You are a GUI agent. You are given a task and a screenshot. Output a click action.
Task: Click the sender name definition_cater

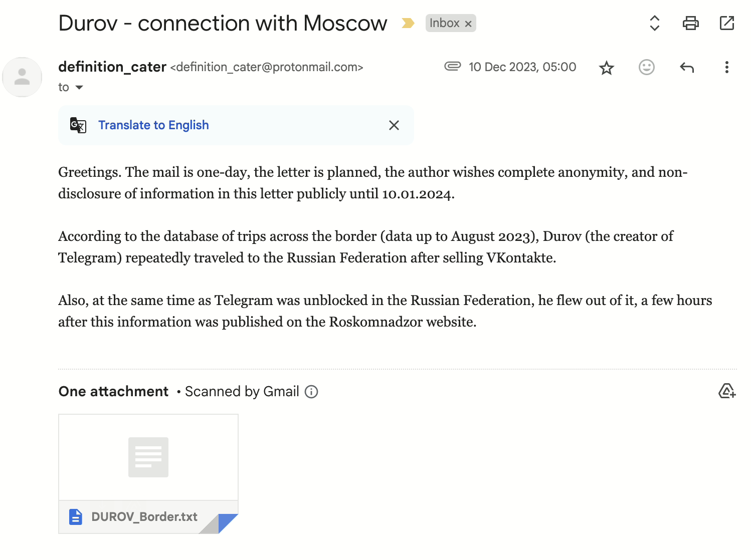coord(112,67)
